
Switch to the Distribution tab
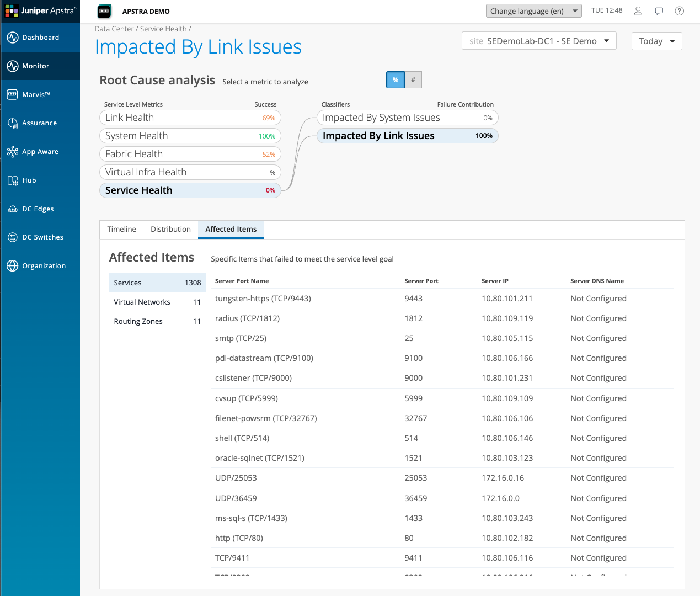point(170,229)
